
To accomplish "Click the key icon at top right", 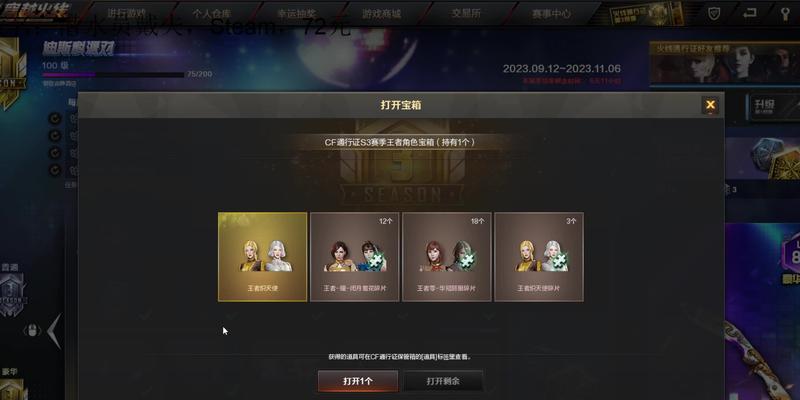I will point(785,14).
